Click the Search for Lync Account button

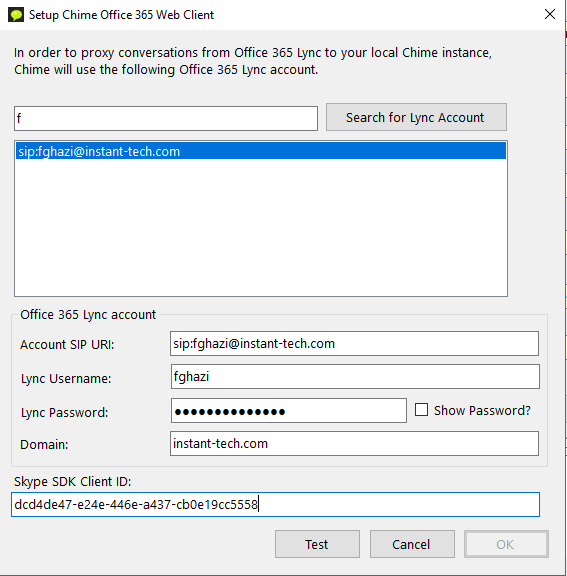coord(416,117)
